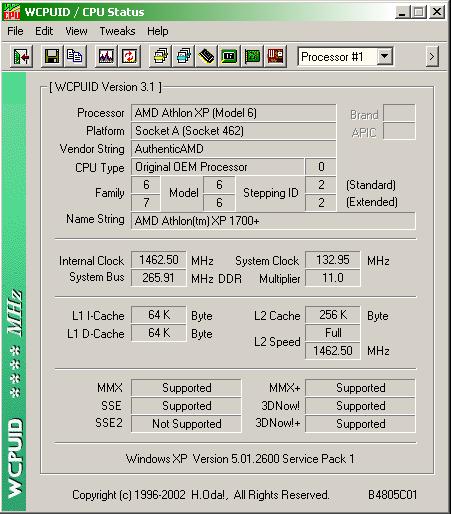This screenshot has width=451, height=514.
Task: Click the L2 Speed Full value
Action: [333, 333]
